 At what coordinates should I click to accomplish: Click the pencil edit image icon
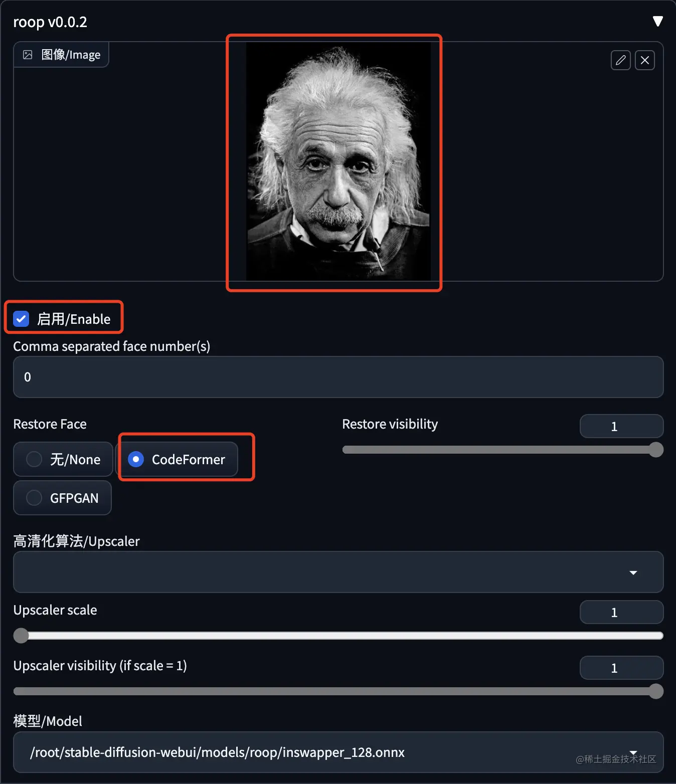(621, 60)
